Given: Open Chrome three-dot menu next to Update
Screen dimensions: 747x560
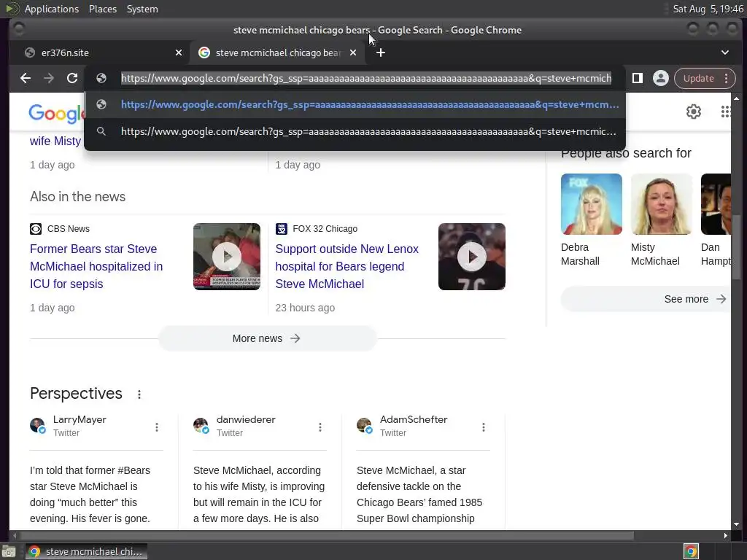Looking at the screenshot, I should 726,78.
